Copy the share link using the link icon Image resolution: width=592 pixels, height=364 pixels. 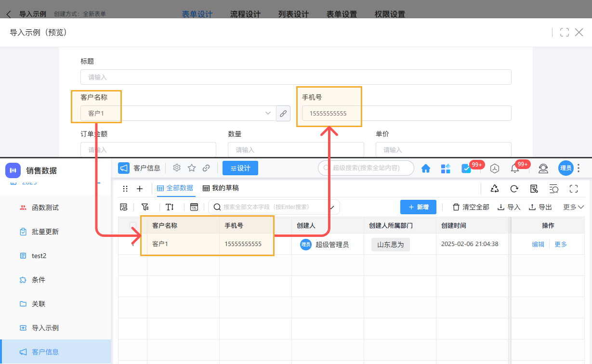(206, 168)
